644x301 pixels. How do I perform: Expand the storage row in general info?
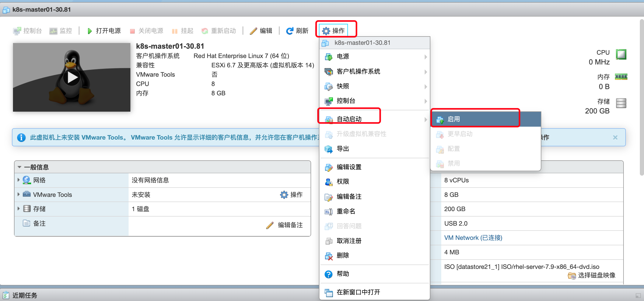pos(18,209)
